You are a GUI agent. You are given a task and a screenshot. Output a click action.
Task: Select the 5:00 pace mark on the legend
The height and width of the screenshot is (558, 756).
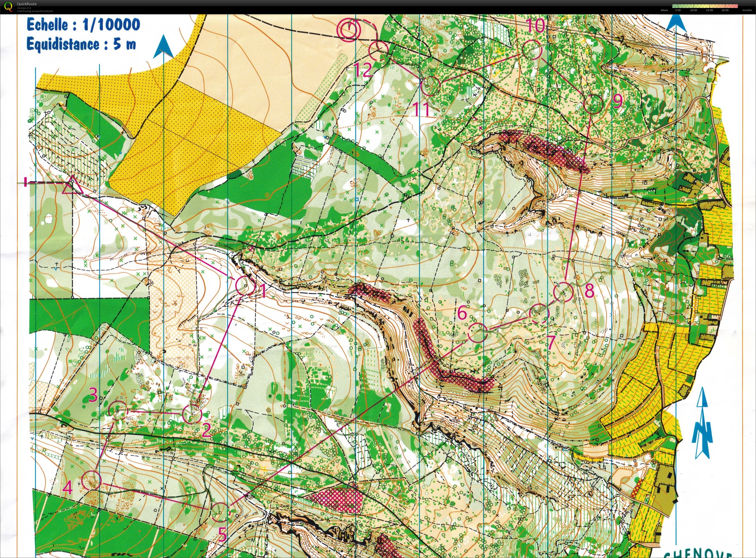coord(678,6)
